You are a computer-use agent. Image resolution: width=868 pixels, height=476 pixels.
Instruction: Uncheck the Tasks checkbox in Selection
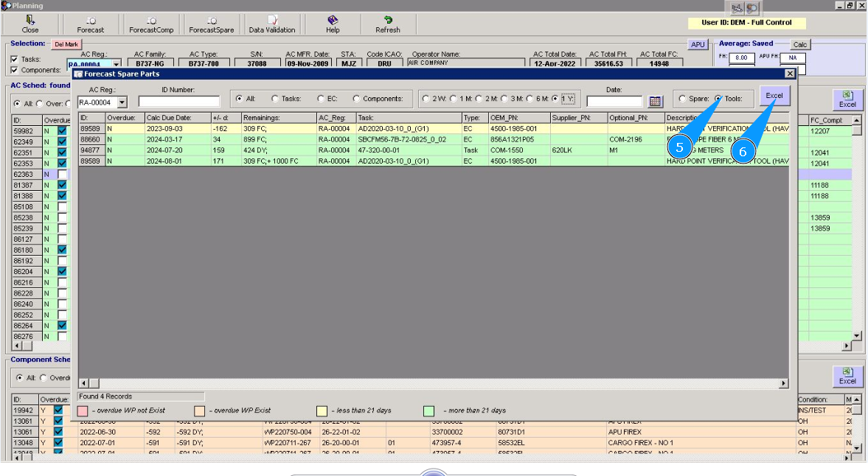click(14, 59)
